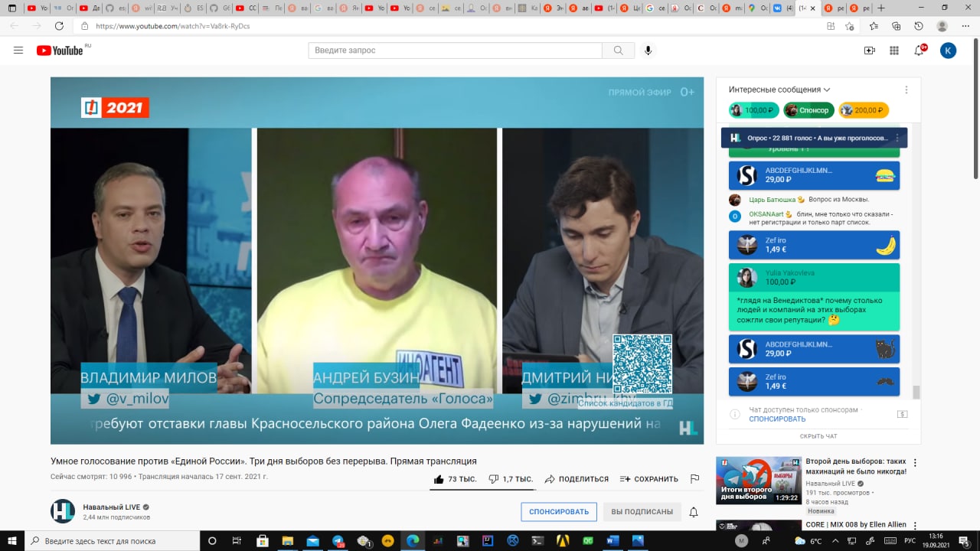
Task: Toggle channel notification bell near subscribe
Action: (694, 512)
